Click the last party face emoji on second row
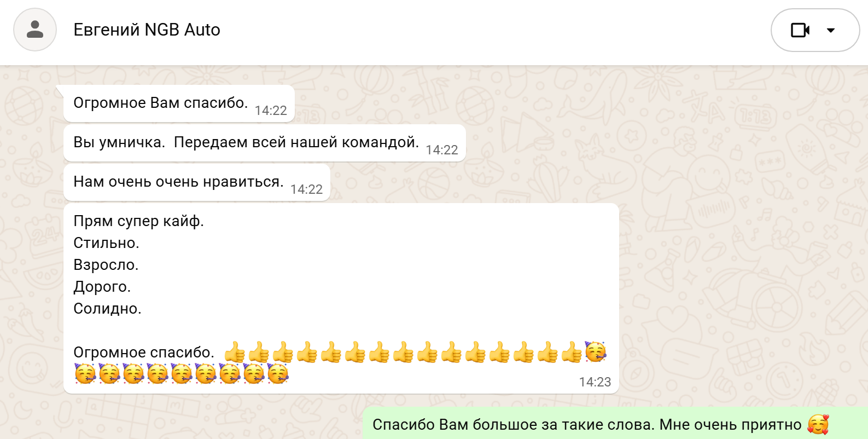The image size is (868, 439). (x=278, y=373)
